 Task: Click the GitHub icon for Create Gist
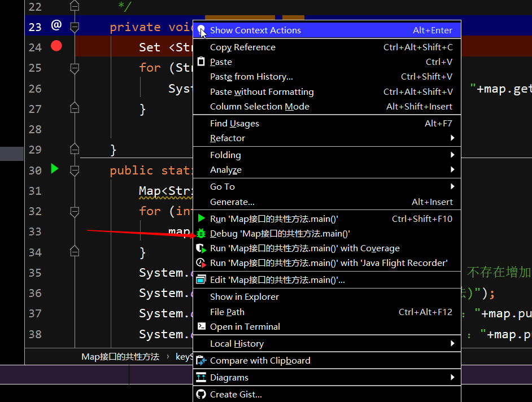[201, 394]
